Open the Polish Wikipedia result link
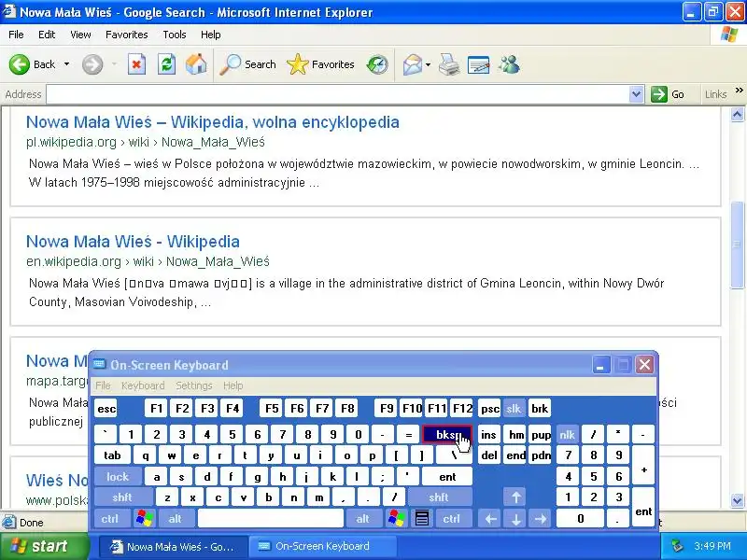This screenshot has height=560, width=747. pyautogui.click(x=213, y=122)
